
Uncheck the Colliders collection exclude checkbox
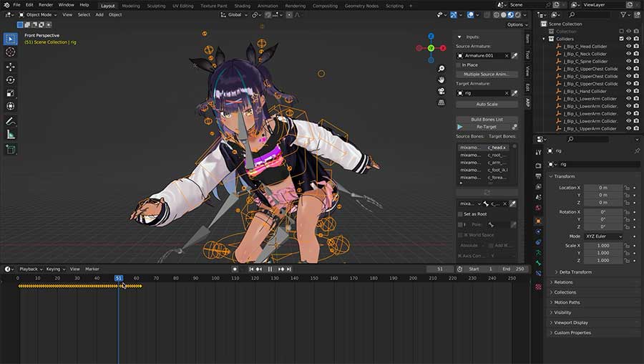(621, 39)
